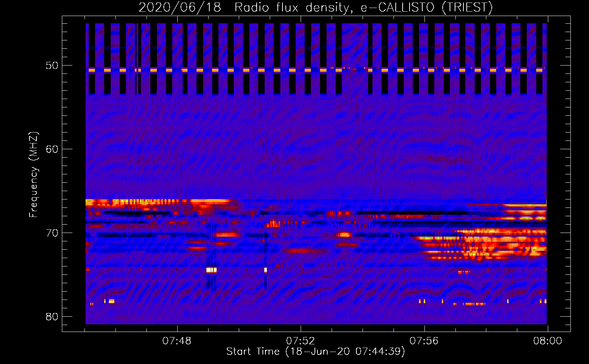Click the 70 frequency tick label
The width and height of the screenshot is (589, 364).
pyautogui.click(x=52, y=233)
